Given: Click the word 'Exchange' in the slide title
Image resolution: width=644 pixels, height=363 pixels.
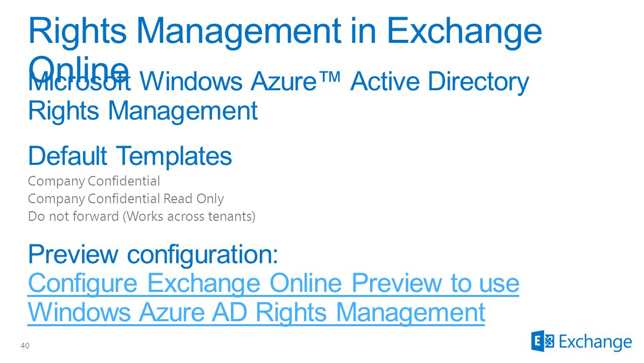Looking at the screenshot, I should coord(464,31).
